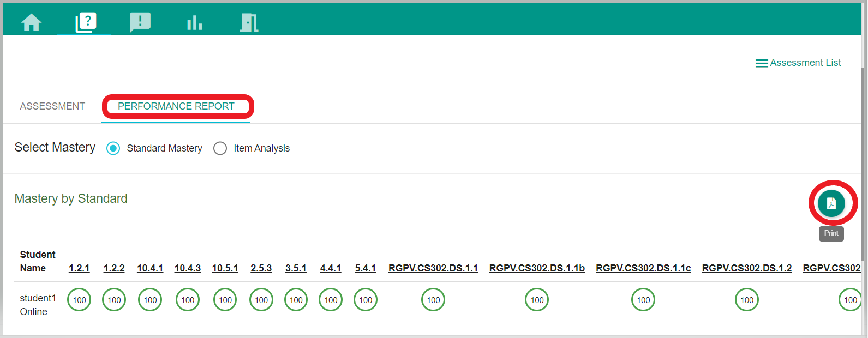
Task: Click the 100 score circle under 1.2.2
Action: tap(114, 300)
